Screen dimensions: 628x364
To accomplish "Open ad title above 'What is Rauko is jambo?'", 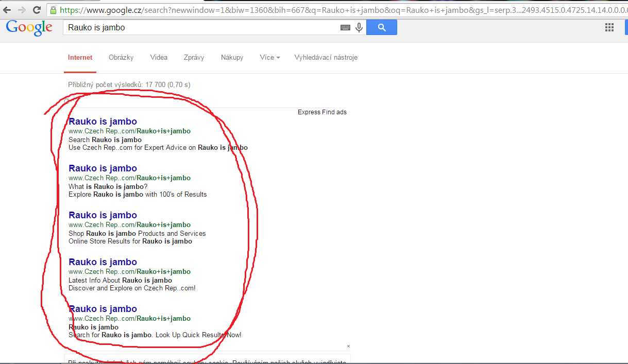I will [x=103, y=168].
